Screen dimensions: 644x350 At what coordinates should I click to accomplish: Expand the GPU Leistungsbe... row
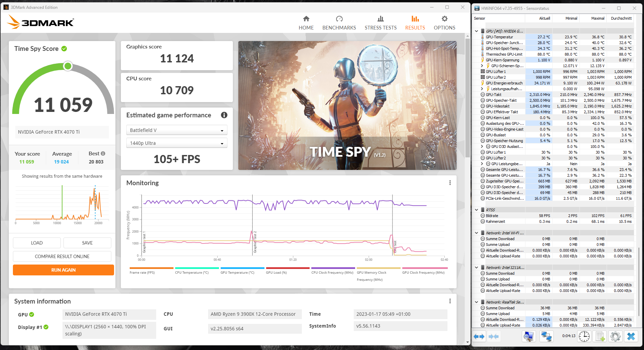(482, 164)
